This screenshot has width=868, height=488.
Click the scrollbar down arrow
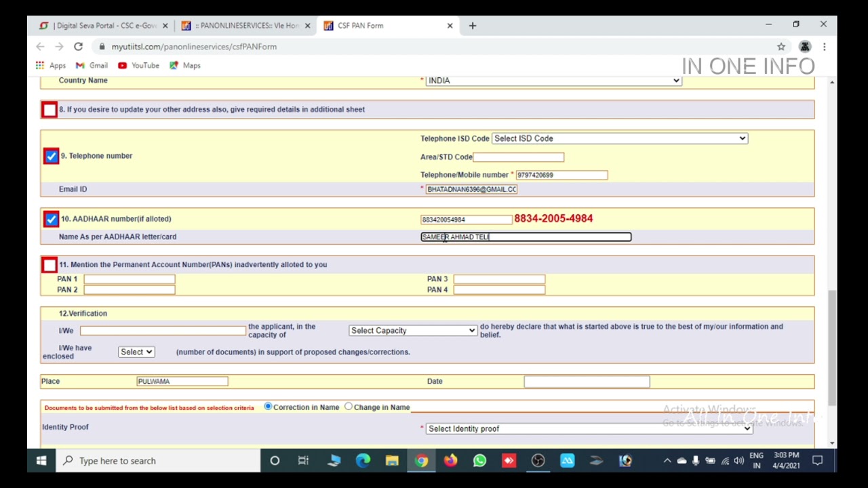point(832,443)
